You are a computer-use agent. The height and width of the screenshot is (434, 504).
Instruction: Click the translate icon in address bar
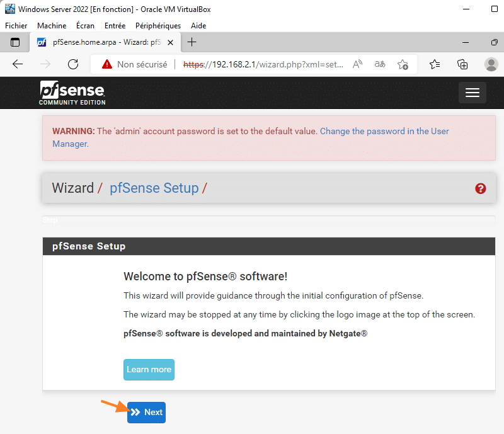click(380, 64)
